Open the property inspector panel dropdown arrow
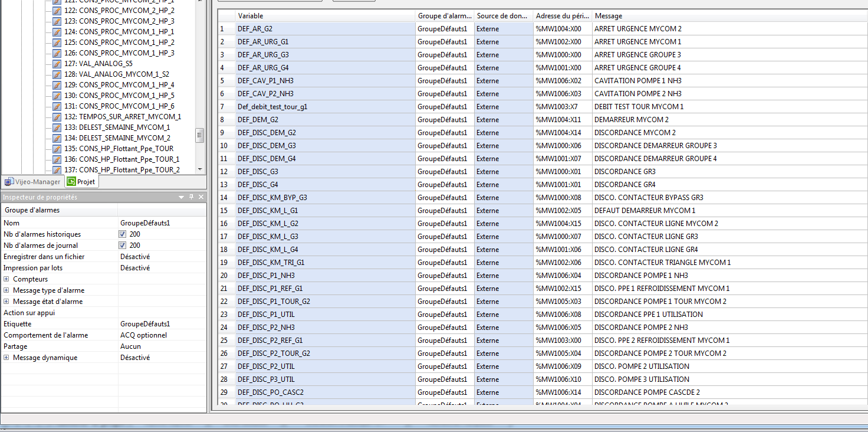868x432 pixels. coord(181,197)
